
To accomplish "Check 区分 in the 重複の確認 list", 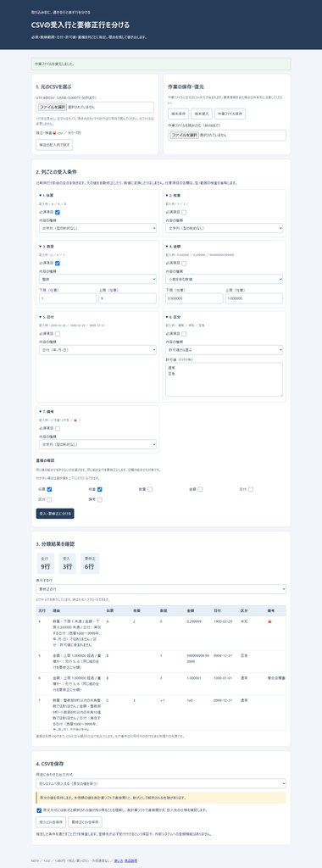I will pyautogui.click(x=50, y=499).
